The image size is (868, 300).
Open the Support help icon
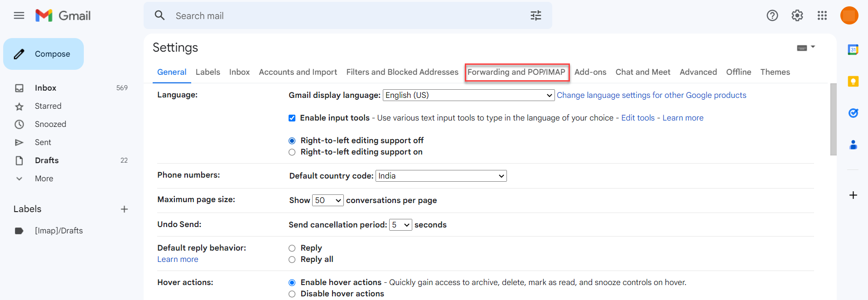pos(772,16)
